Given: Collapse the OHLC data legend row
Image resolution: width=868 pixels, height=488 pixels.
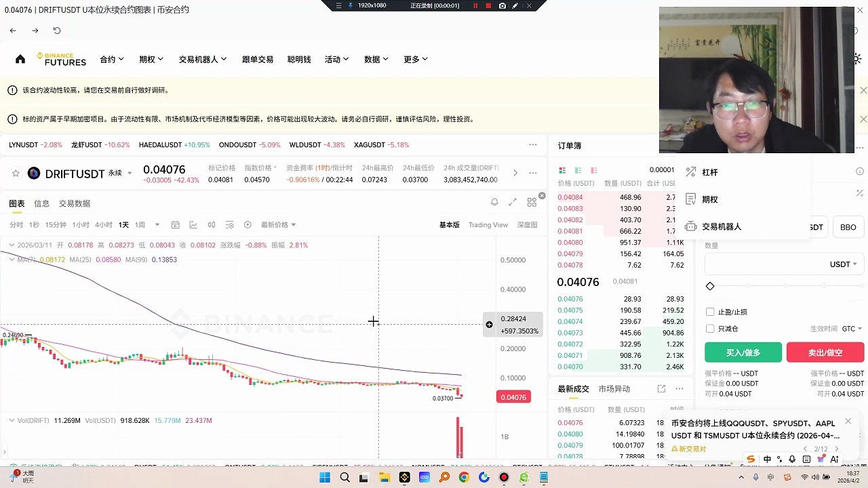Looking at the screenshot, I should 11,245.
